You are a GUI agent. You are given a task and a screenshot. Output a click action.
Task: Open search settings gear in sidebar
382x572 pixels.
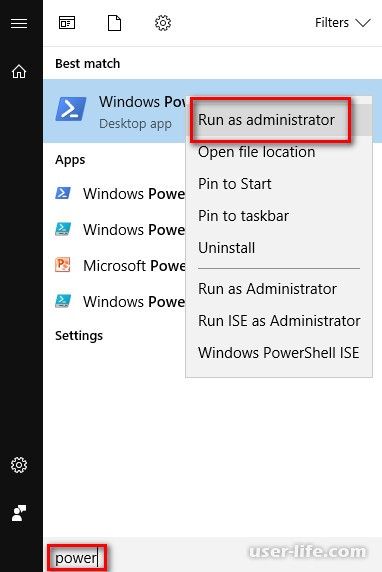click(19, 465)
